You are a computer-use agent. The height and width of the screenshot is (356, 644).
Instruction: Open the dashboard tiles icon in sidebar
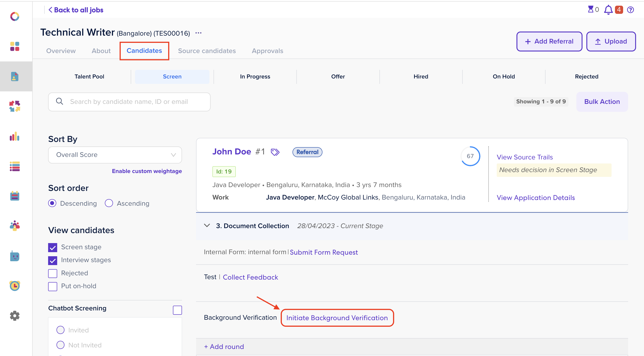coord(15,46)
